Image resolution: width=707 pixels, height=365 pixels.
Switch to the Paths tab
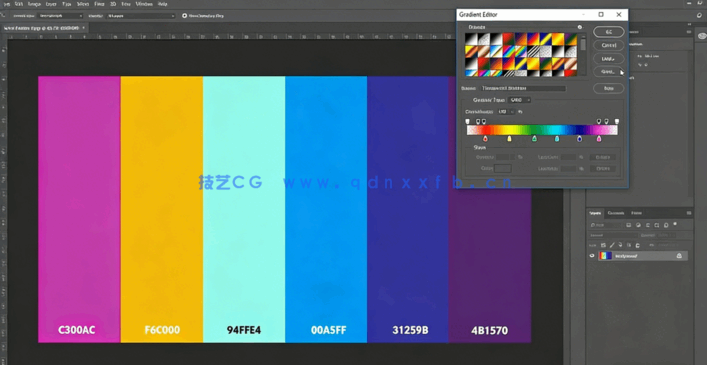[x=636, y=213]
